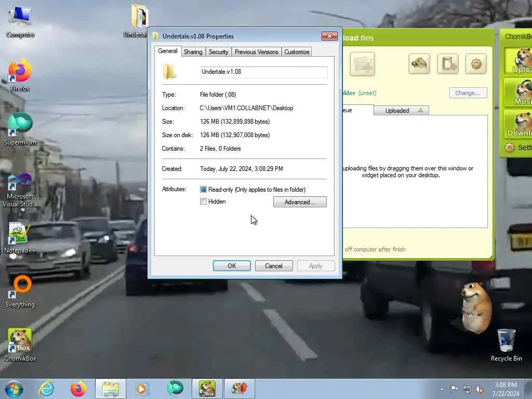This screenshot has height=399, width=532.
Task: Close the Undertale.v1.08 Properties dialog
Action: tap(329, 36)
